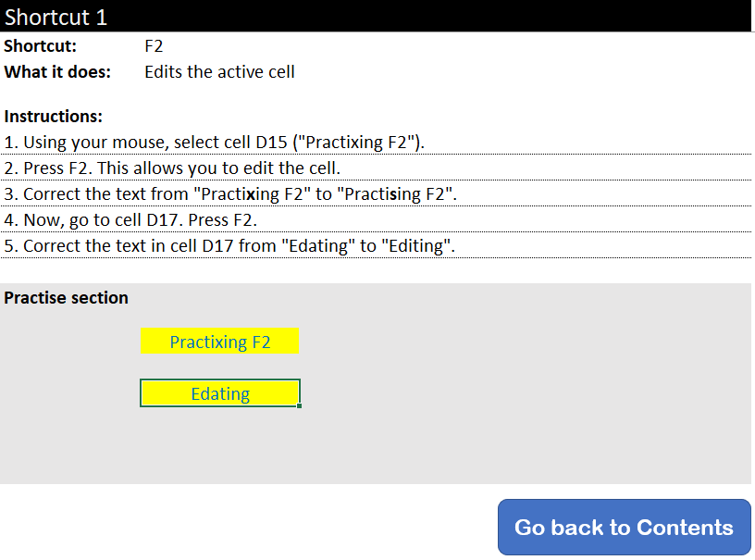Click the Go back to Contents button
Screen dimensions: 755x560
pos(624,528)
